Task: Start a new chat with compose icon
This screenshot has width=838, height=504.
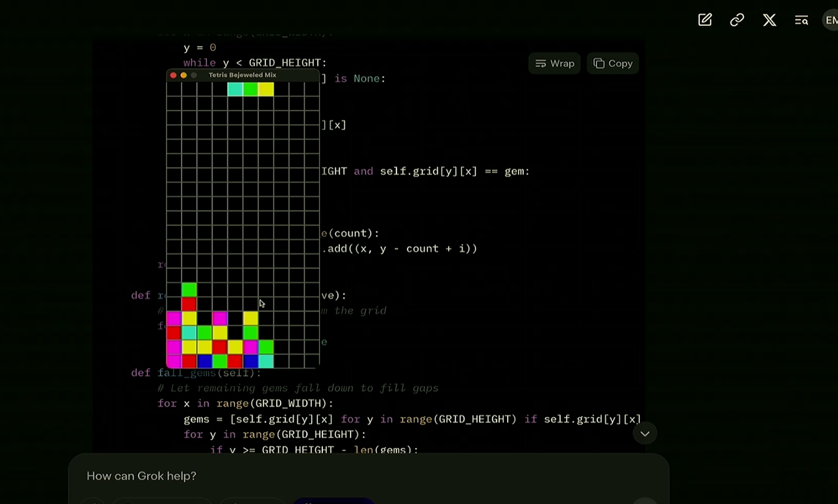Action: [x=705, y=20]
